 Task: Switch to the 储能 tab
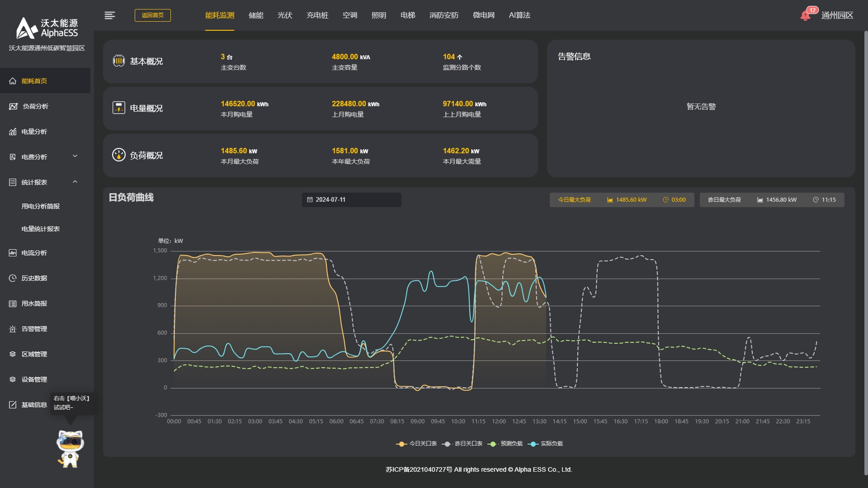(256, 15)
